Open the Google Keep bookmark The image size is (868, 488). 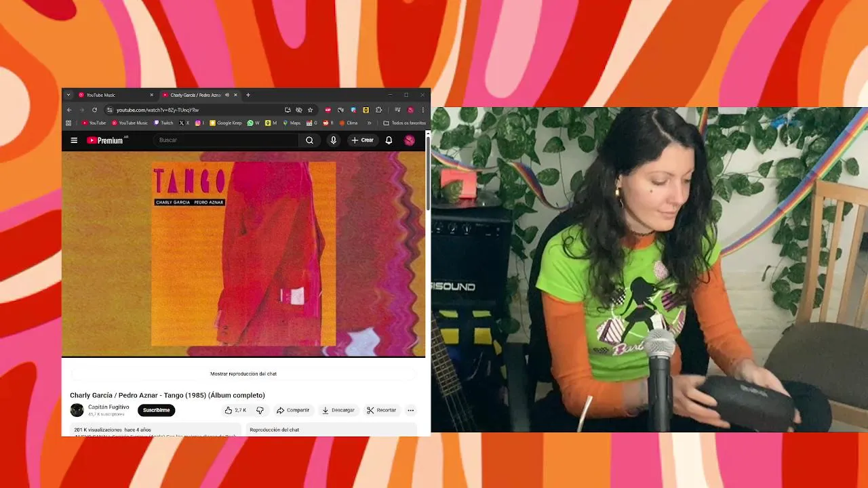tap(226, 123)
